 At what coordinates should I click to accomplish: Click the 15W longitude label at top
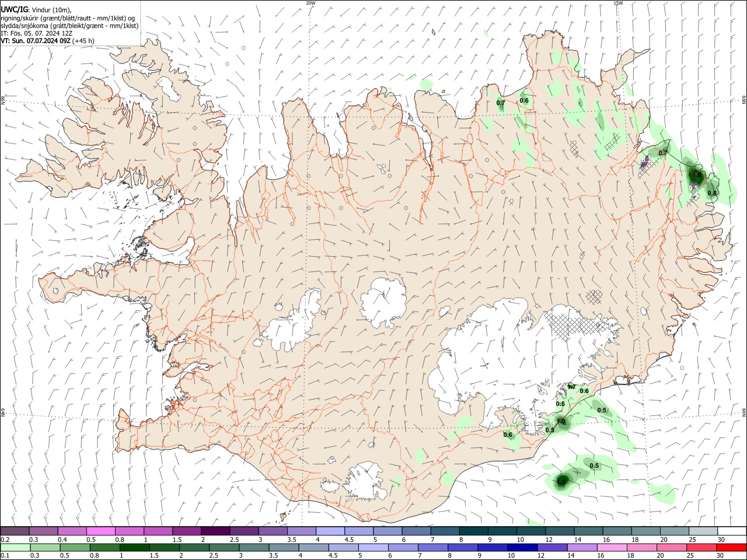[x=617, y=3]
